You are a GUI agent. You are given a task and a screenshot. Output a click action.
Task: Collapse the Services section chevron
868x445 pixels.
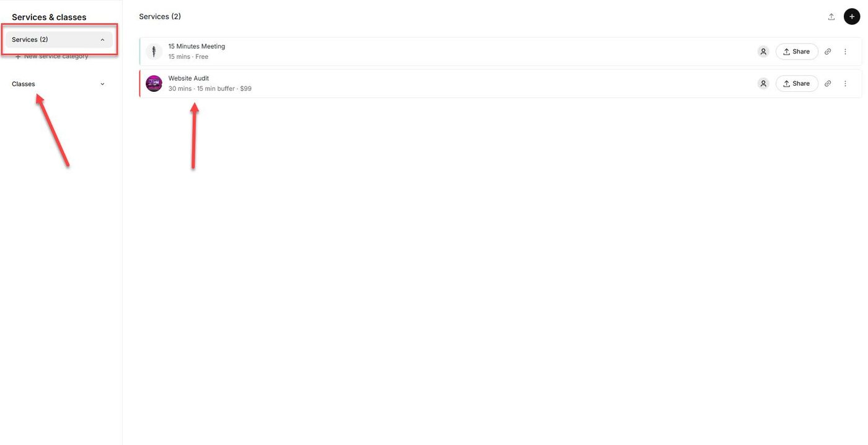pyautogui.click(x=102, y=40)
